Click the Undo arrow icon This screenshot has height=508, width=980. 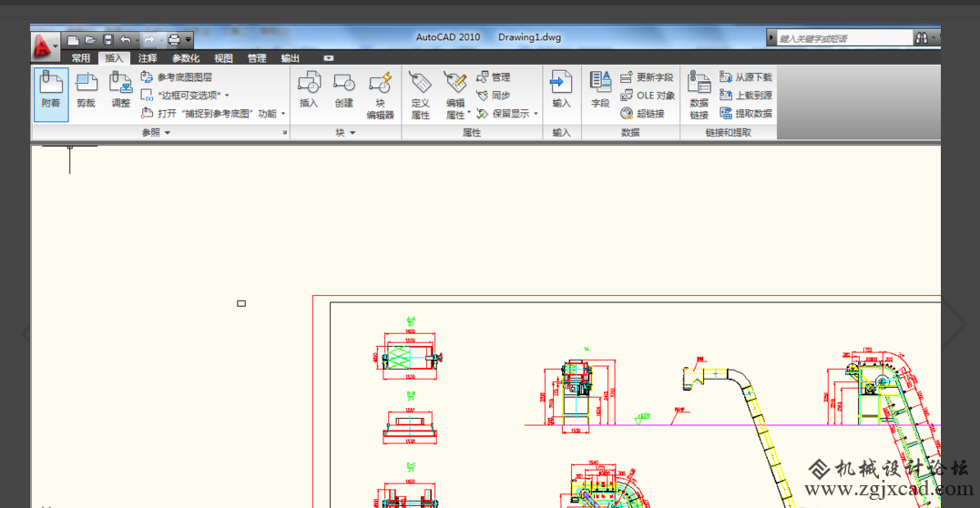[x=125, y=40]
